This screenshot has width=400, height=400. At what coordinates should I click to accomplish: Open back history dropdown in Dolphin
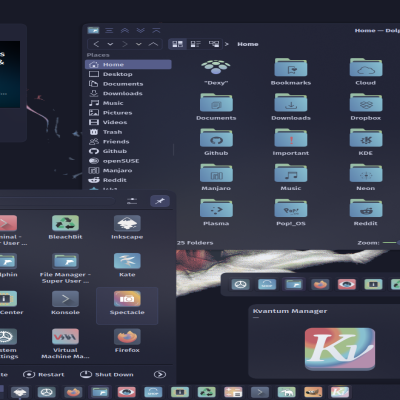point(110,44)
